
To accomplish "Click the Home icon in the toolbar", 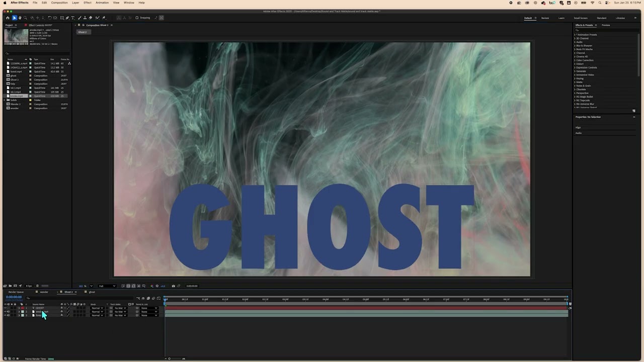I will (8, 18).
